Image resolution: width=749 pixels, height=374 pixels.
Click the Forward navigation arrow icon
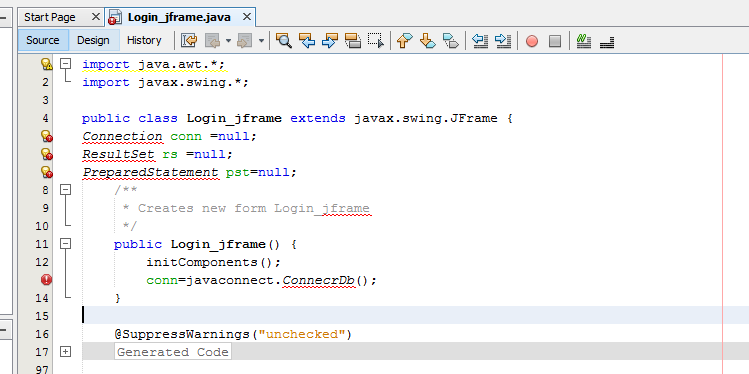pos(244,41)
